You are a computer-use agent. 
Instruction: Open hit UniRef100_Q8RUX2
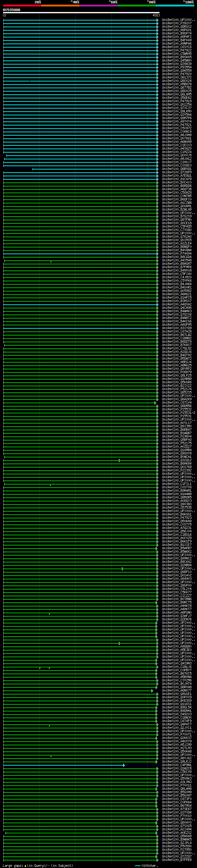pos(177,26)
